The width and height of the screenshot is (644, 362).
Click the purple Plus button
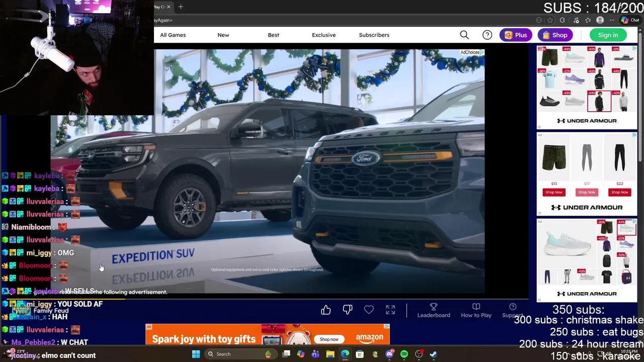point(516,35)
